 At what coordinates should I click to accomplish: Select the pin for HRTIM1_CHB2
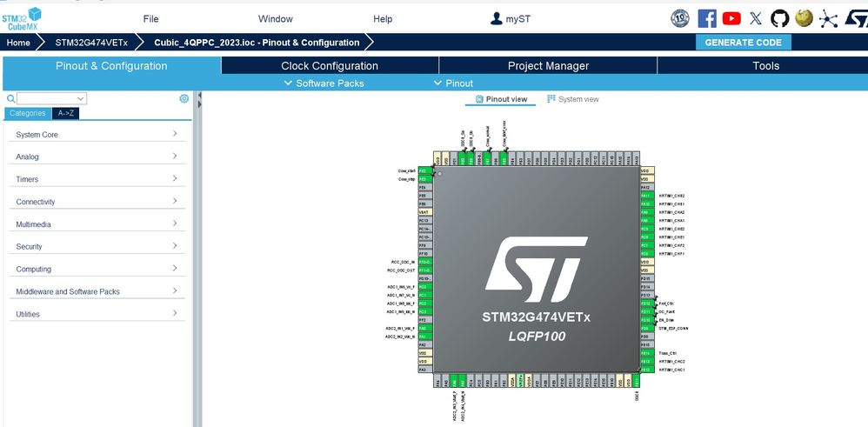(647, 196)
